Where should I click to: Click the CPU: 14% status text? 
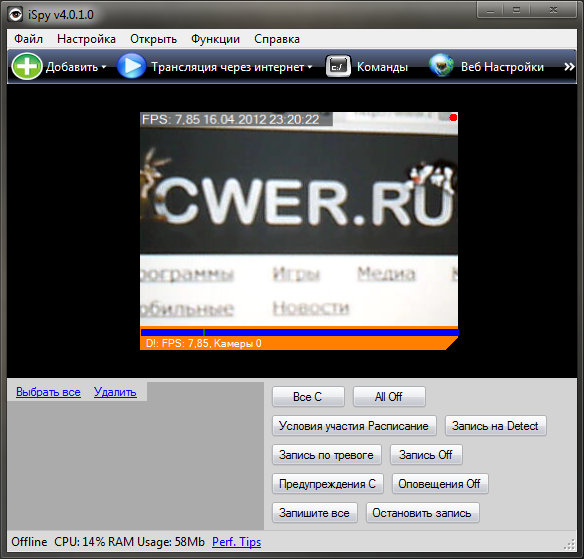pos(79,542)
